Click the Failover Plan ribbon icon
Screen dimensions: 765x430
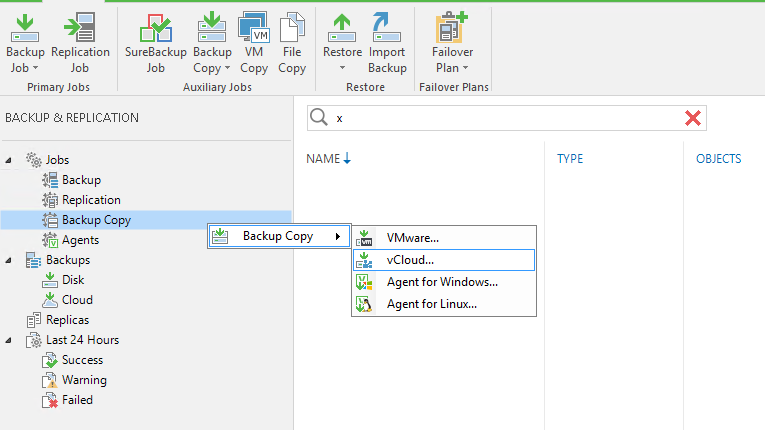(452, 27)
